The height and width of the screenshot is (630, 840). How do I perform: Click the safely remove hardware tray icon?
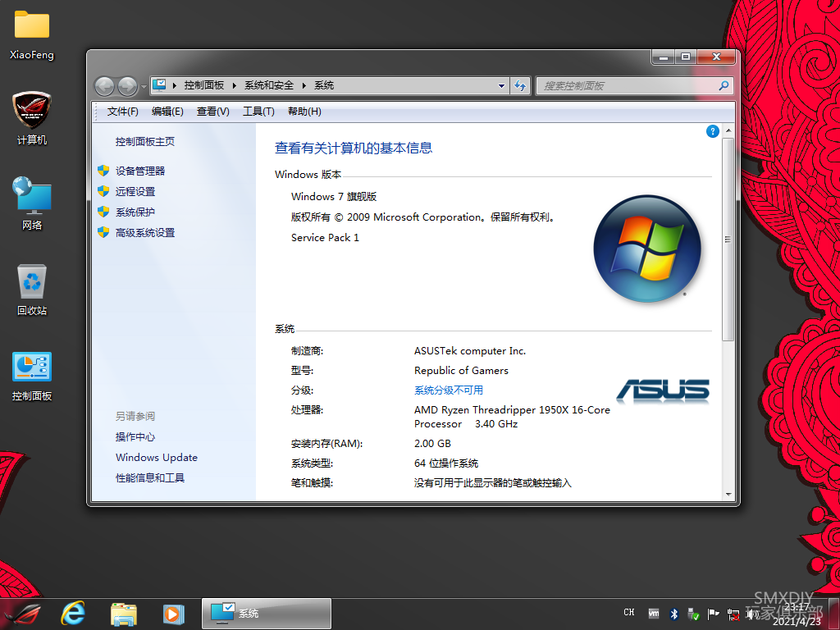694,614
